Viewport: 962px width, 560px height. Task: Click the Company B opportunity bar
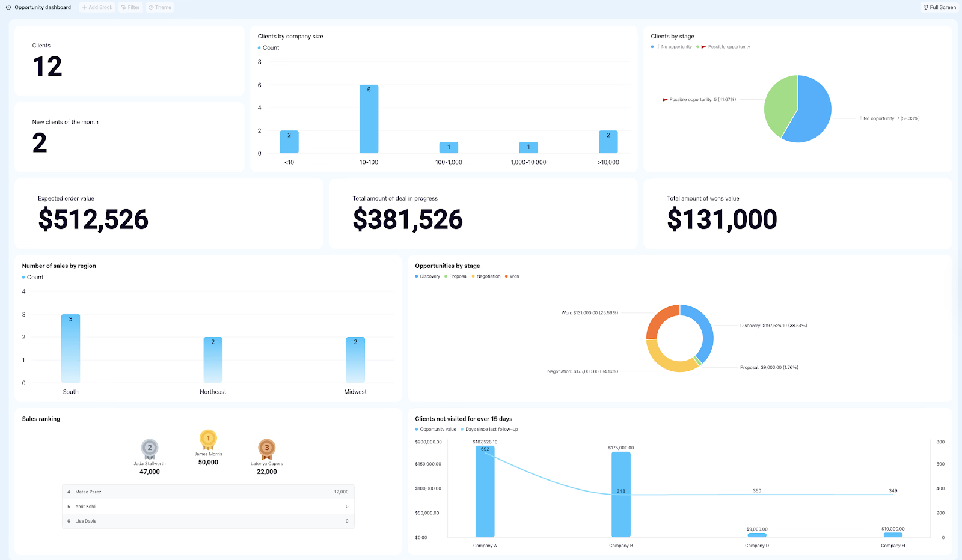[621, 495]
